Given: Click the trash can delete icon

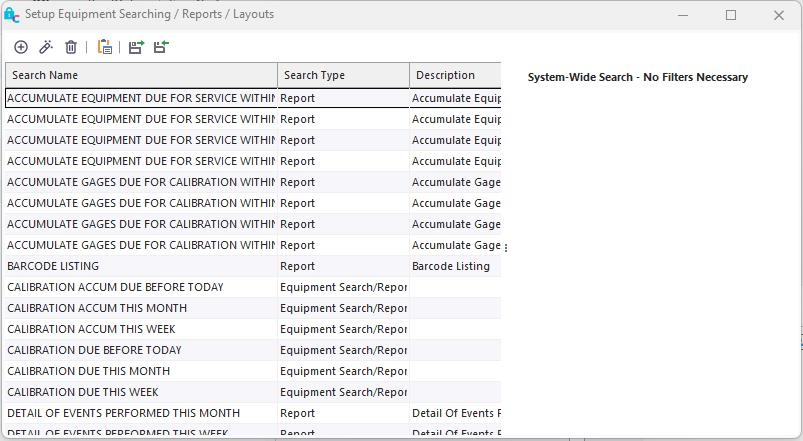Looking at the screenshot, I should tap(71, 47).
